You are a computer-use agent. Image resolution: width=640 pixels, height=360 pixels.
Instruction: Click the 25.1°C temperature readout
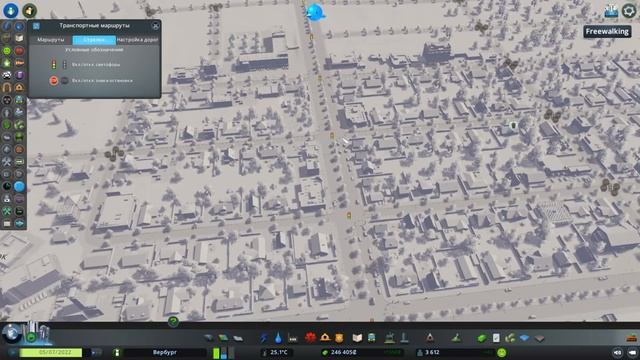click(x=279, y=352)
